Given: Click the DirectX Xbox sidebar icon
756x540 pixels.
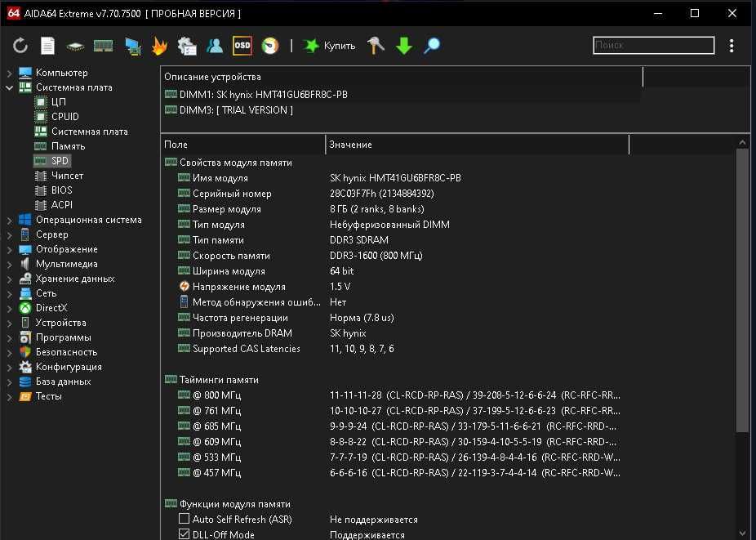Looking at the screenshot, I should 25,308.
